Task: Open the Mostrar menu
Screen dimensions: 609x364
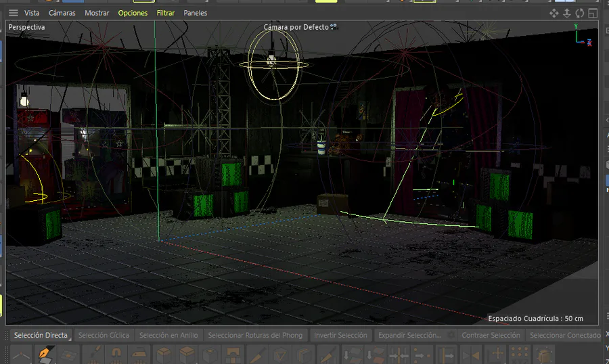Action: click(97, 13)
